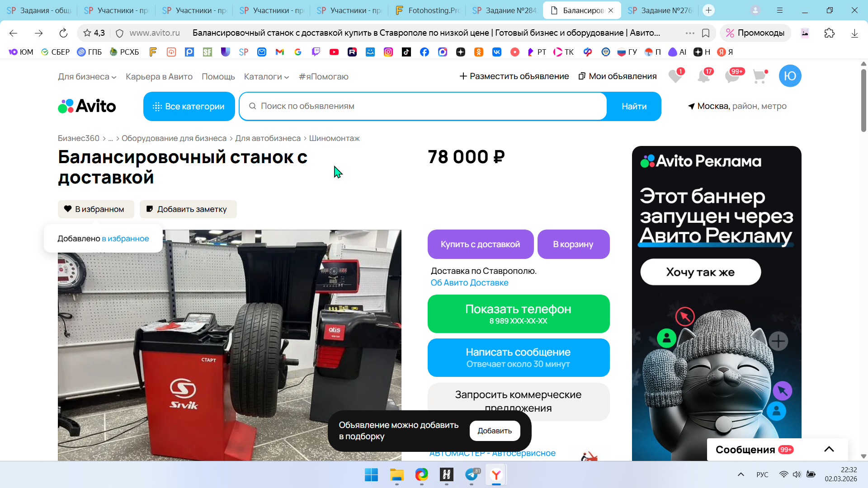Reload the page with refresh icon
Image resolution: width=868 pixels, height=488 pixels.
[x=63, y=33]
